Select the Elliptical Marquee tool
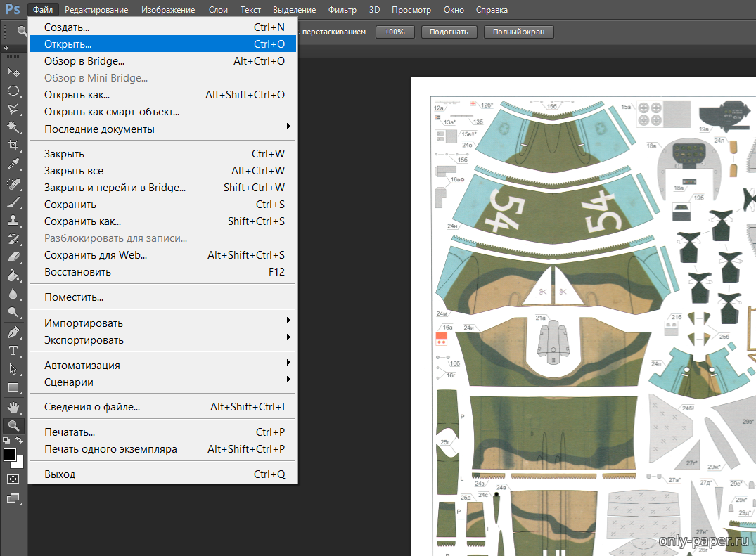The height and width of the screenshot is (556, 756). (13, 91)
